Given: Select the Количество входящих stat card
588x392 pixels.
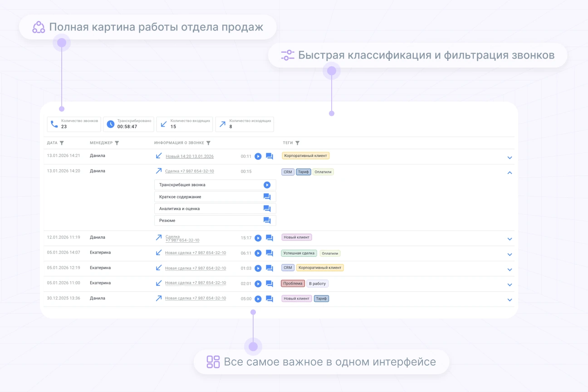Looking at the screenshot, I should tap(184, 124).
